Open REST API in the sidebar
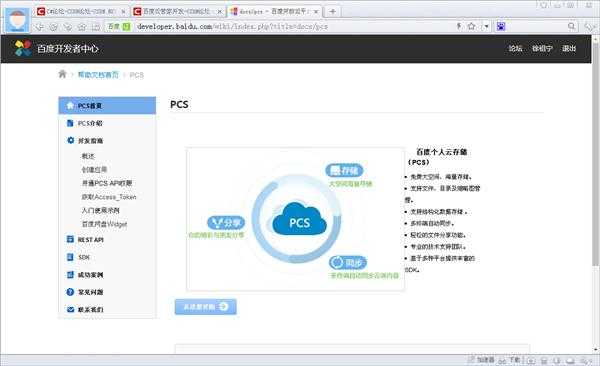 [x=107, y=240]
